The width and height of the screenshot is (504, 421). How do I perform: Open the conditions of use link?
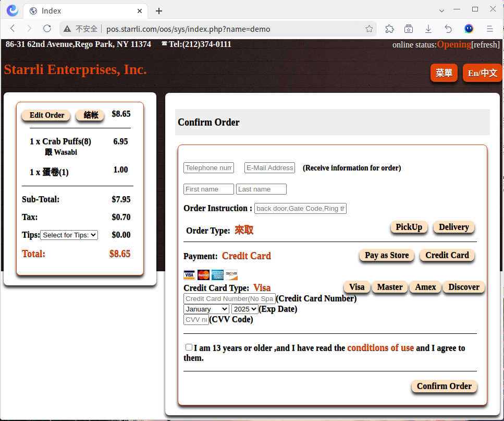380,348
